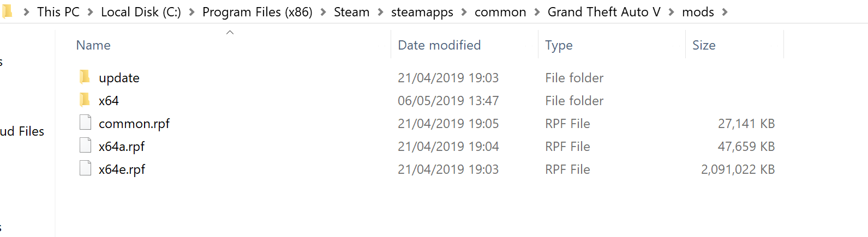Click the x64 folder icon
This screenshot has width=868, height=237.
click(85, 100)
